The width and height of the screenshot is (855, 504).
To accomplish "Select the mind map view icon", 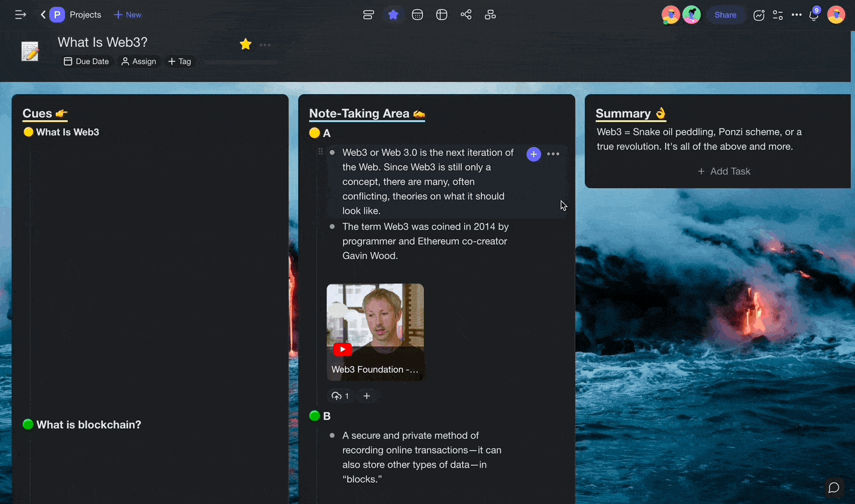I will pos(466,15).
